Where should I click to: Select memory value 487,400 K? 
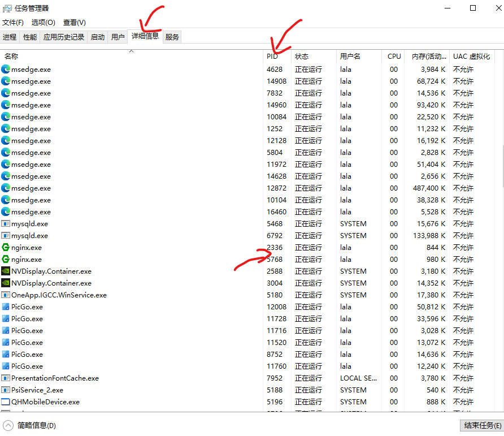[429, 188]
